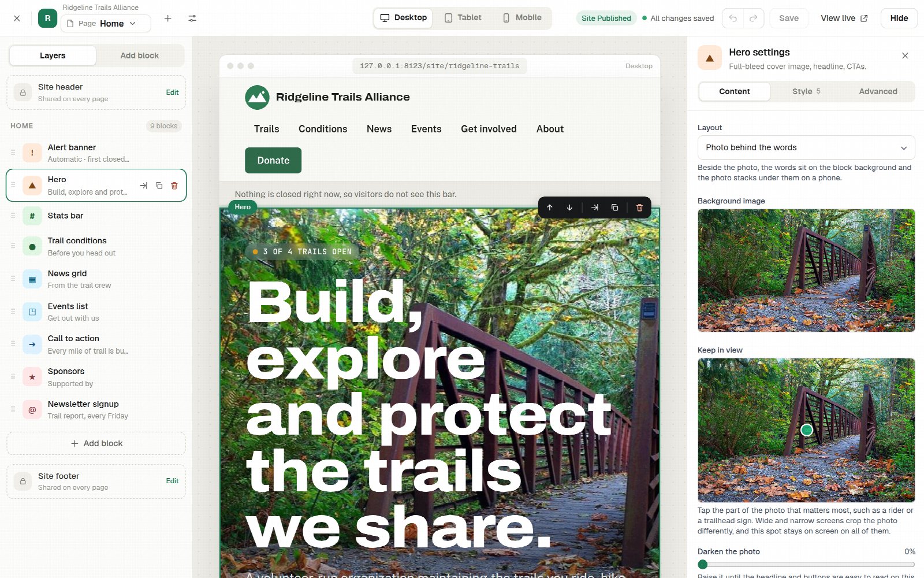
Task: Click the Background image thumbnail
Action: tap(806, 271)
